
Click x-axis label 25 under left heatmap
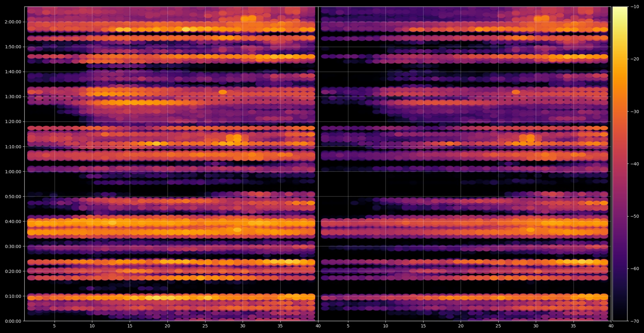pyautogui.click(x=205, y=326)
